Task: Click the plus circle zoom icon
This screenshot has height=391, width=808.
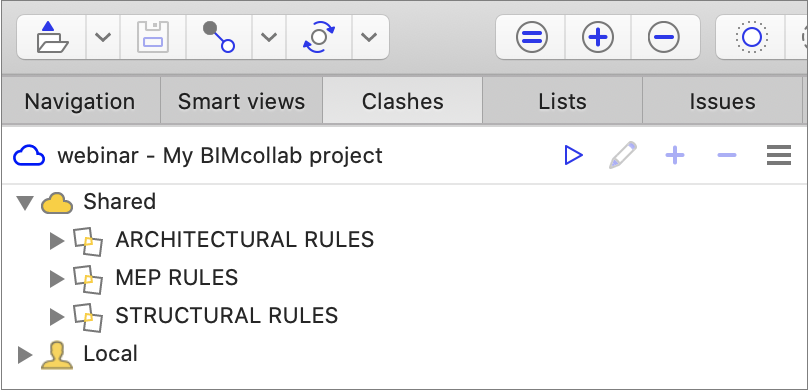Action: [x=598, y=37]
